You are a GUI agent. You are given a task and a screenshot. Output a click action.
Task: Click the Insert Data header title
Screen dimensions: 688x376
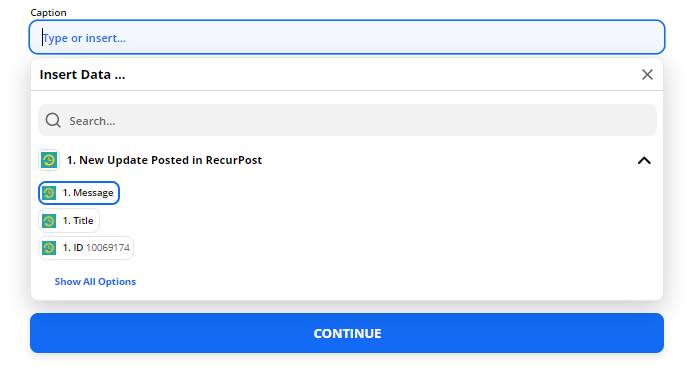point(82,75)
